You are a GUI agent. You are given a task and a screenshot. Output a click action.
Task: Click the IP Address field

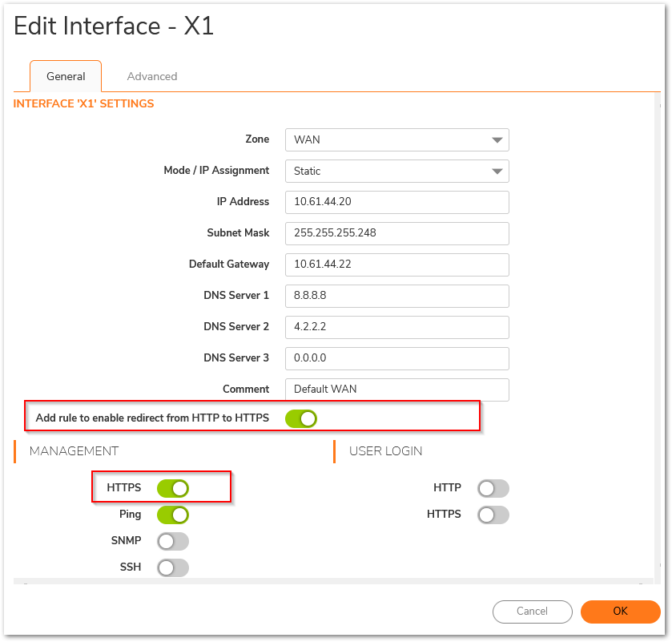point(396,203)
